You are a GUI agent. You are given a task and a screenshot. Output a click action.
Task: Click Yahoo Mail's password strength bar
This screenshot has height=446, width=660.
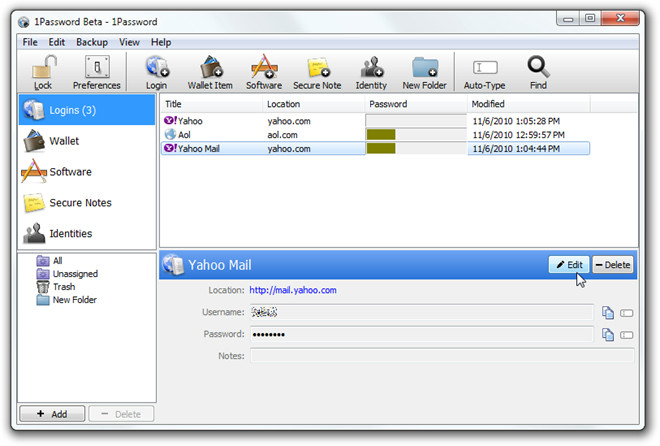[x=416, y=149]
